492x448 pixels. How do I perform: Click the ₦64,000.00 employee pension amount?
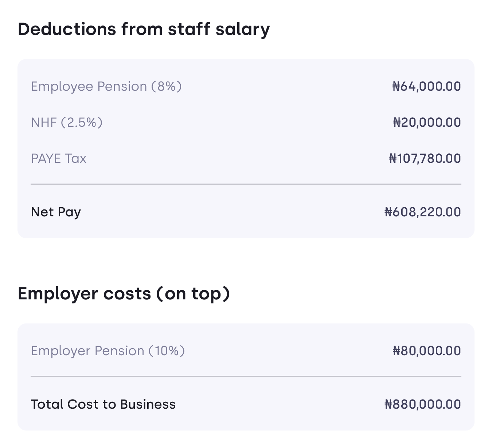426,87
